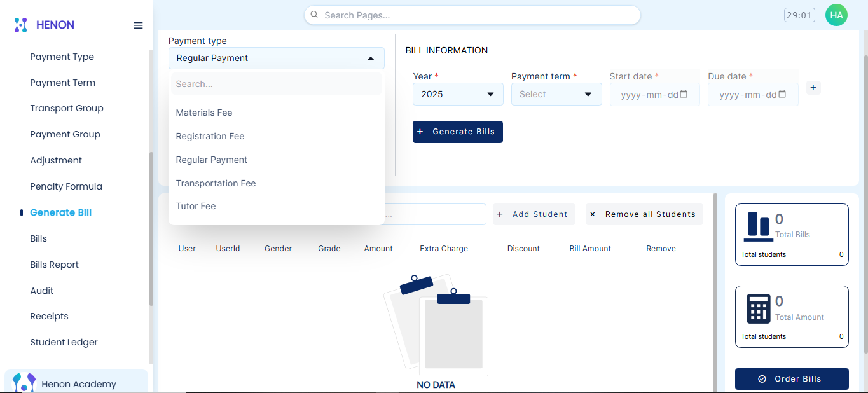Expand the Payment term select dropdown
This screenshot has width=868, height=393.
[x=556, y=94]
